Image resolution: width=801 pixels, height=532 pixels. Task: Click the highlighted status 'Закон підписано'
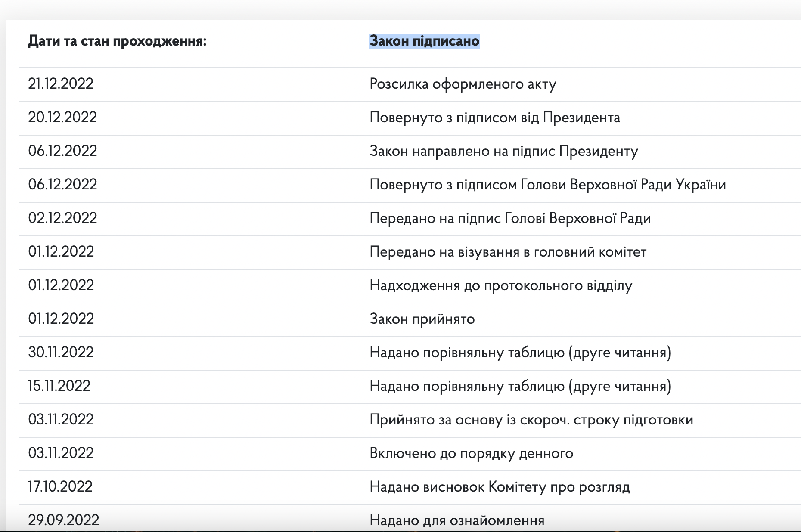click(x=424, y=41)
